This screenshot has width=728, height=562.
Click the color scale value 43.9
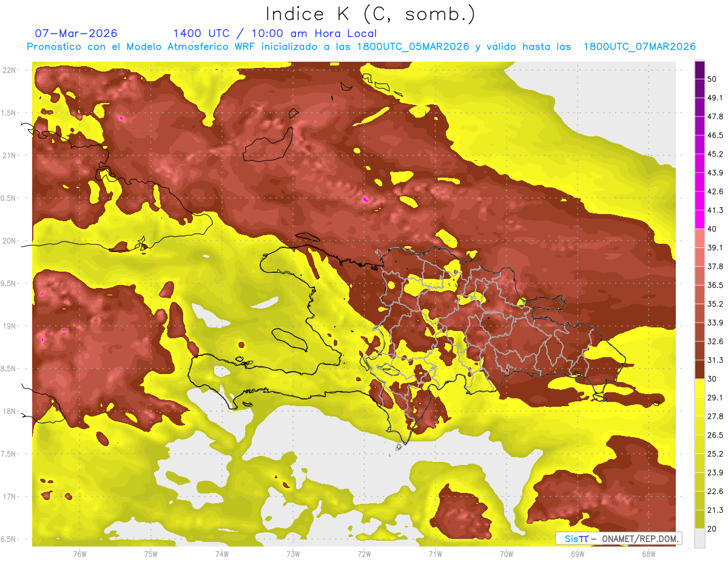pos(715,173)
